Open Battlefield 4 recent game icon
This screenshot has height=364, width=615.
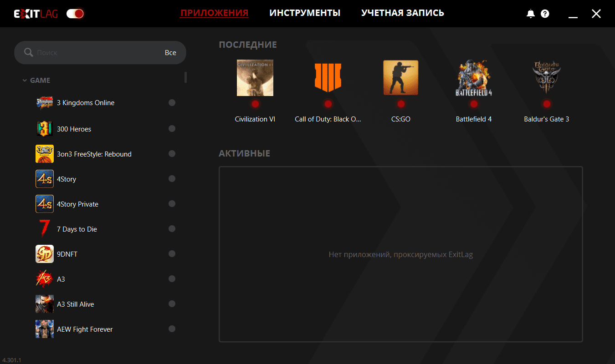point(474,78)
